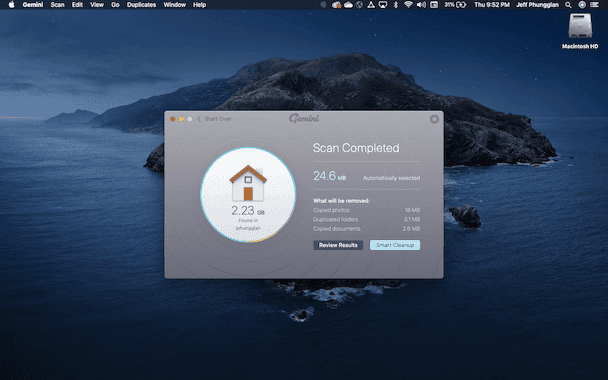Image resolution: width=608 pixels, height=380 pixels.
Task: Open the Duplicates menu
Action: click(142, 5)
